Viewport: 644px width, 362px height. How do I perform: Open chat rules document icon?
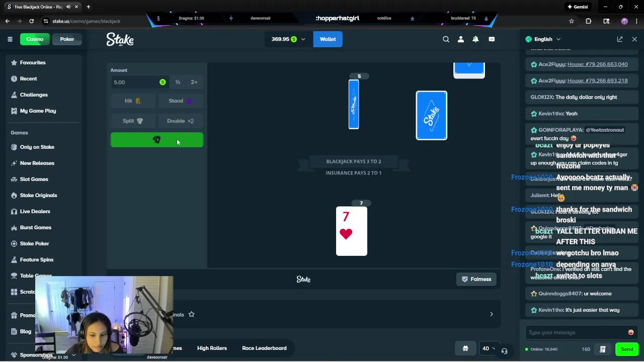(x=603, y=349)
